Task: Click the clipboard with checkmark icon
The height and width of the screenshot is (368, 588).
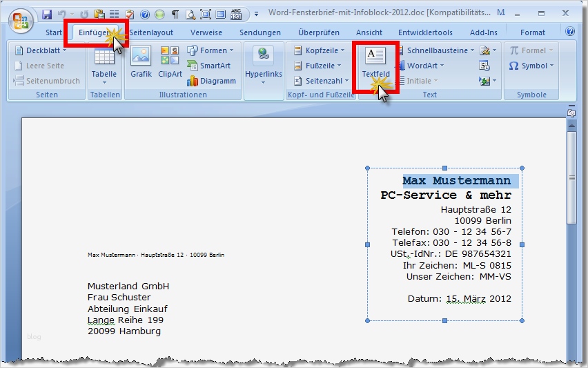Action: coord(129,14)
